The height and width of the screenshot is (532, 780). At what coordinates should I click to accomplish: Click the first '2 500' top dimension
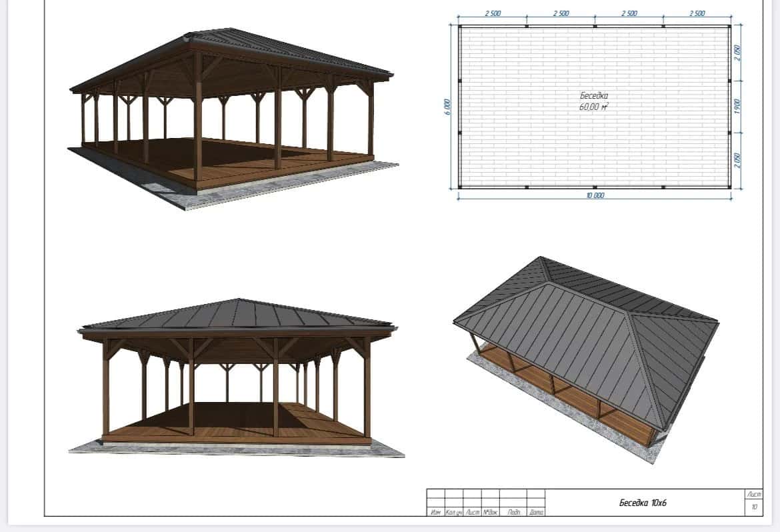(x=492, y=13)
